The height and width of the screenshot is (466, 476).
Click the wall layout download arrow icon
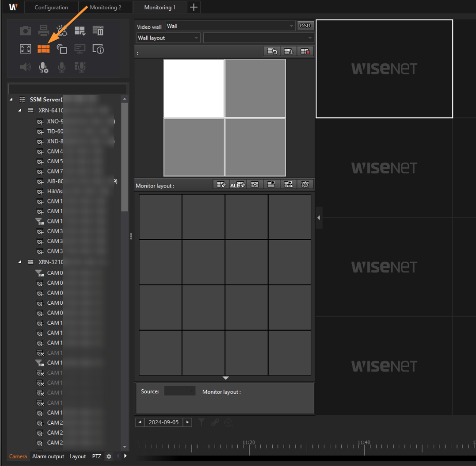coord(288,51)
